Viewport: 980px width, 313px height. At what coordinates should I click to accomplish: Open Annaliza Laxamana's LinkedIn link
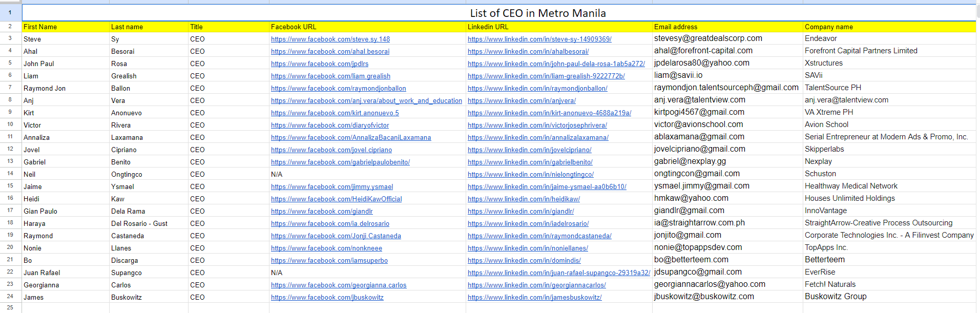coord(538,137)
